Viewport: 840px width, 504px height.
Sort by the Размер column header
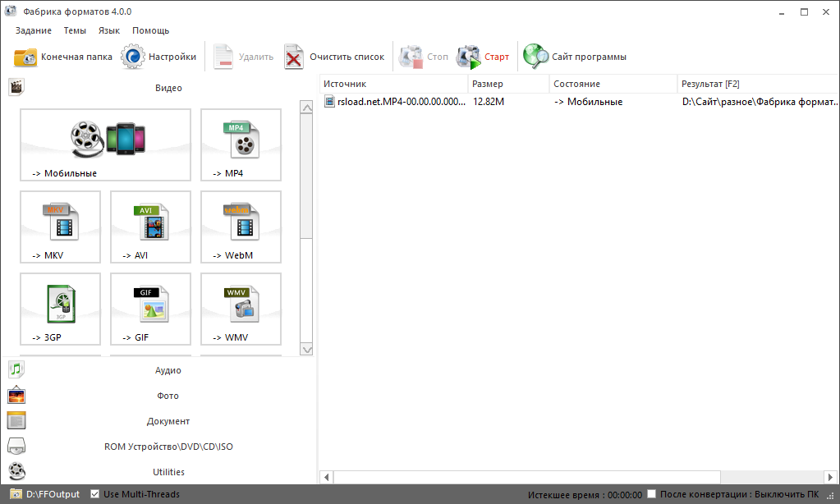(509, 84)
